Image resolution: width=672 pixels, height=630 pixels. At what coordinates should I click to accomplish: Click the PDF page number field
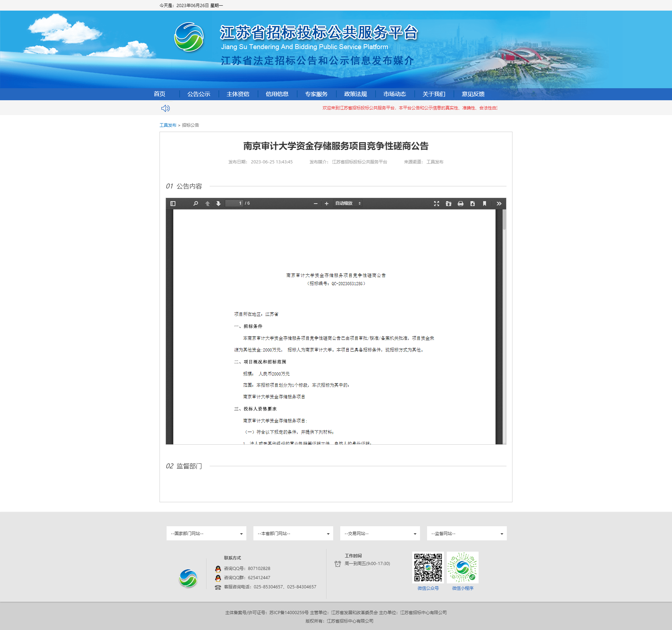coord(234,204)
